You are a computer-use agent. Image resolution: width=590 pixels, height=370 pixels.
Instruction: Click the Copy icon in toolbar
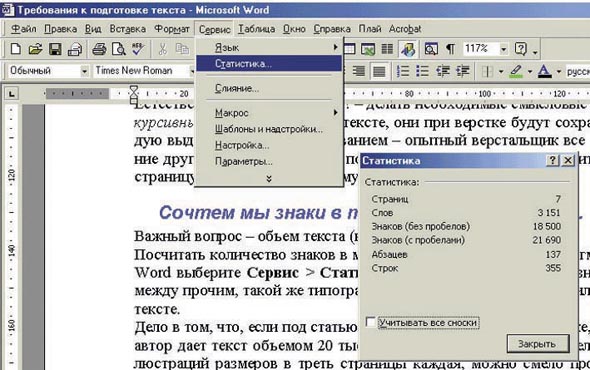pyautogui.click(x=182, y=49)
